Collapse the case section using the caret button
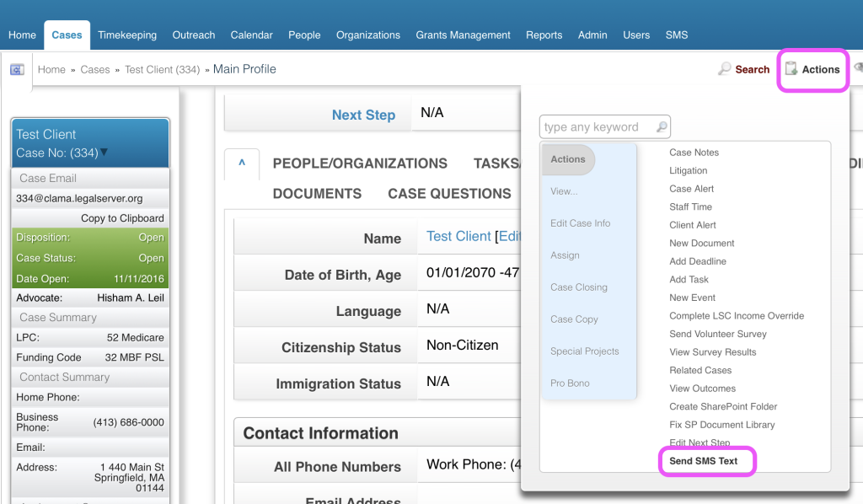Viewport: 863px width, 504px height. pos(242,164)
